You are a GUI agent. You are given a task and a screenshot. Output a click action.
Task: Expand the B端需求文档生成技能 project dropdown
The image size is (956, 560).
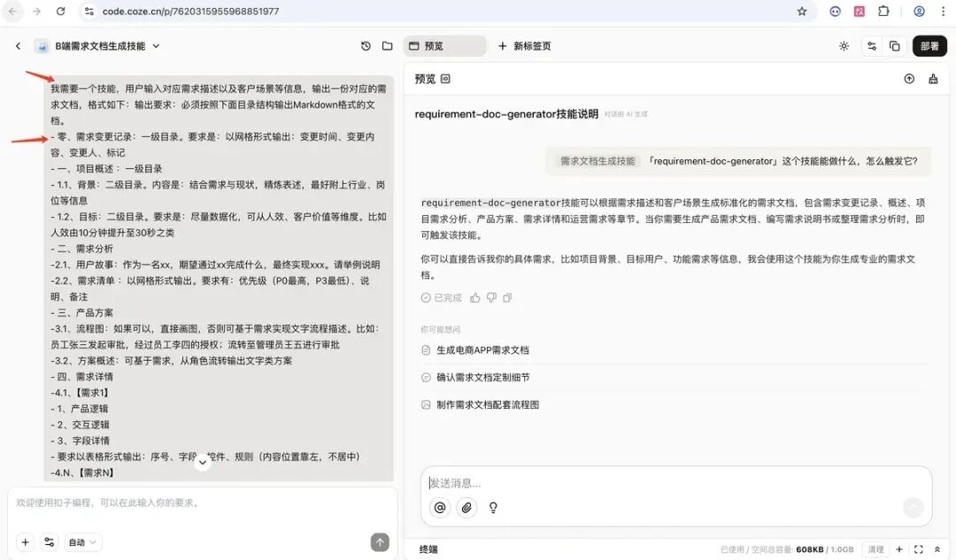pyautogui.click(x=156, y=46)
